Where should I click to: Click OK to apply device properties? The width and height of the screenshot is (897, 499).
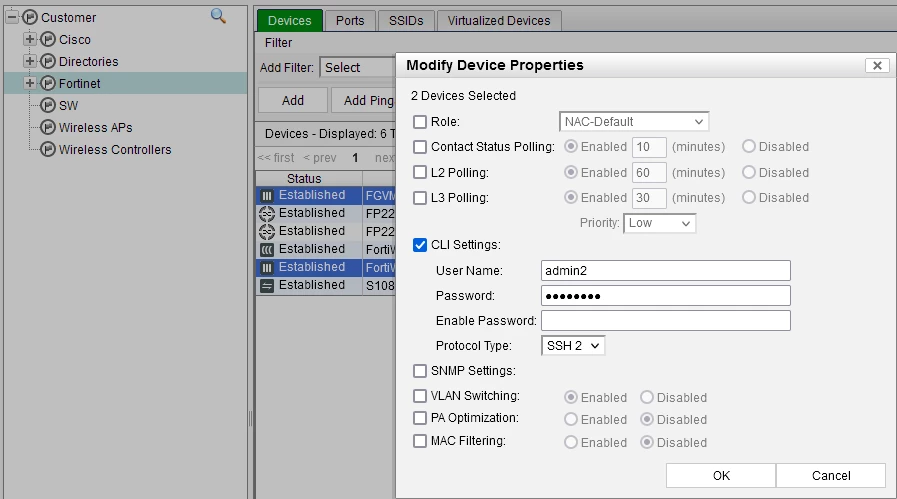click(x=721, y=476)
